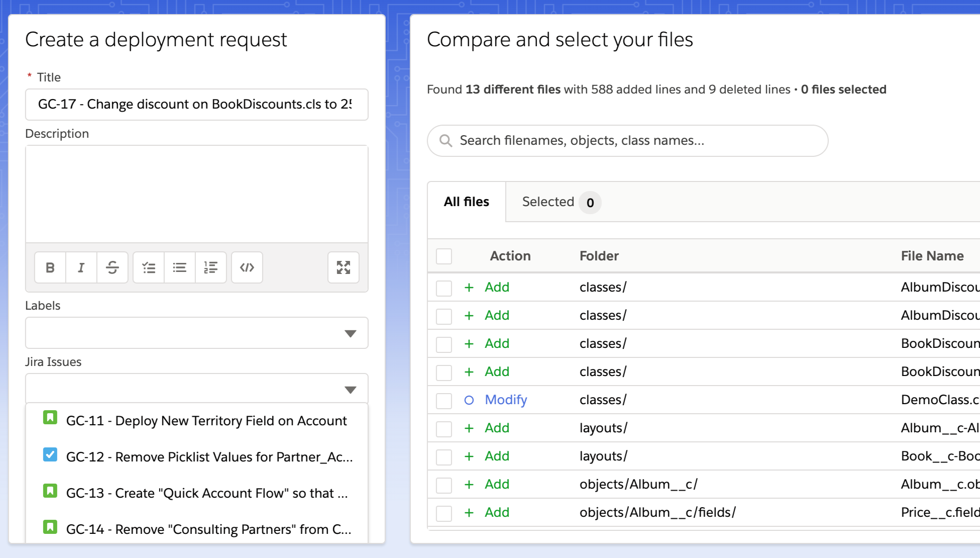Insert a numbered list in the description
Screen dimensions: 980x558
210,267
